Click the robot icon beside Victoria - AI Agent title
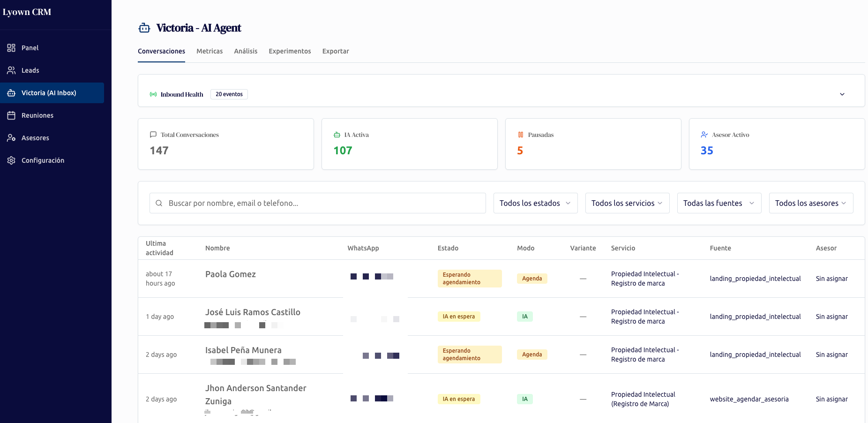This screenshot has width=868, height=423. click(144, 28)
